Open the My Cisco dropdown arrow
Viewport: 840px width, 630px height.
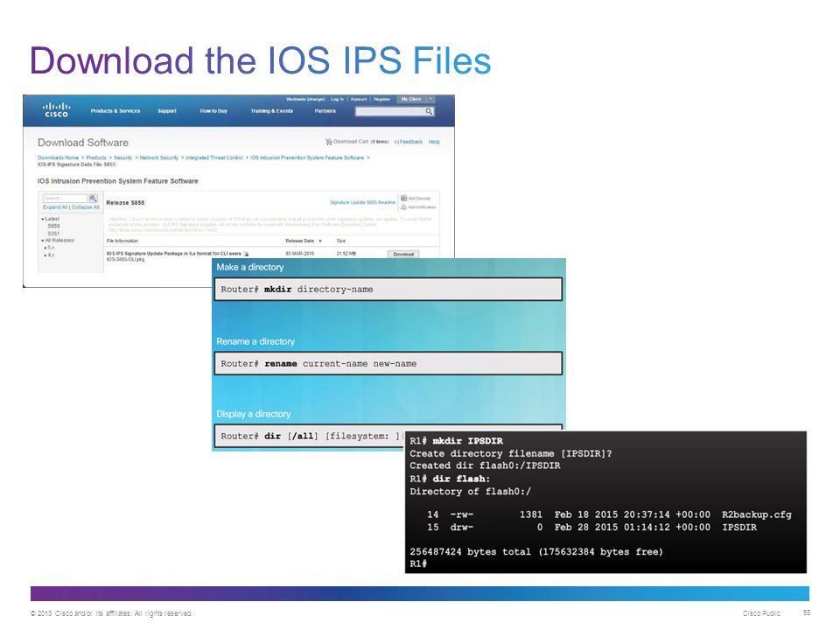[x=430, y=99]
